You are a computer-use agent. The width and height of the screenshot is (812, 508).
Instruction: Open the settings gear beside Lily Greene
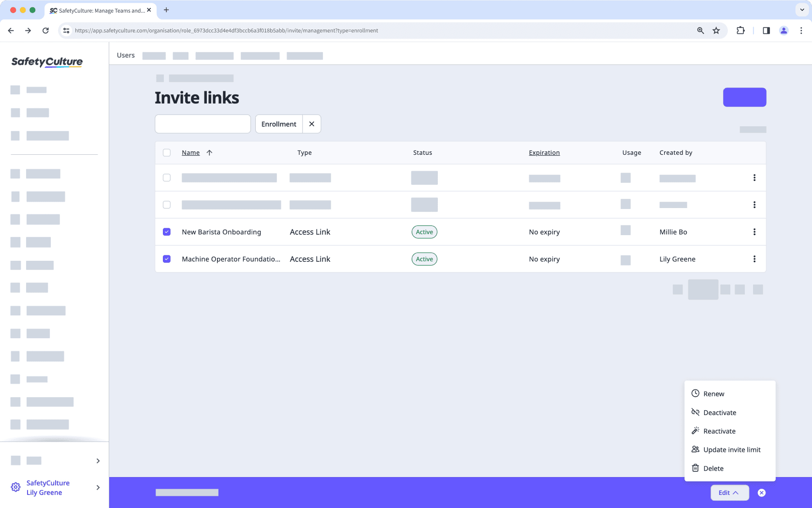[15, 487]
